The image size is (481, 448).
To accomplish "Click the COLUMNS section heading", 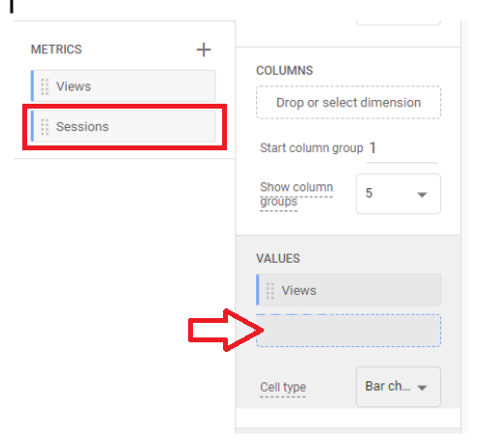I will pos(284,71).
